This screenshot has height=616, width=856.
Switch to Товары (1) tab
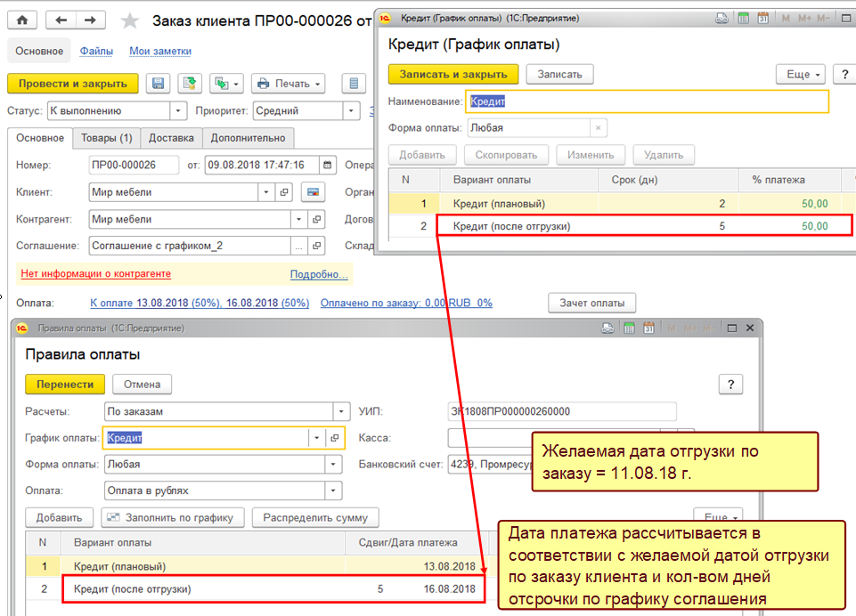(107, 138)
